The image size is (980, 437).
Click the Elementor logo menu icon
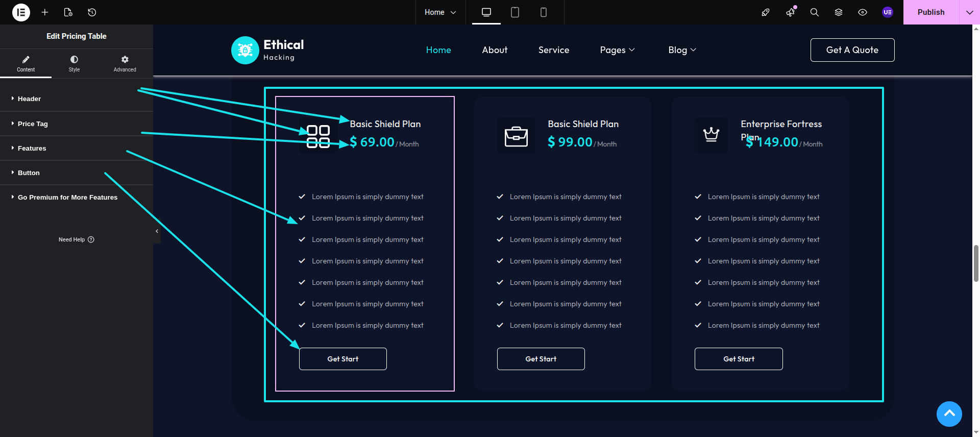pos(21,12)
